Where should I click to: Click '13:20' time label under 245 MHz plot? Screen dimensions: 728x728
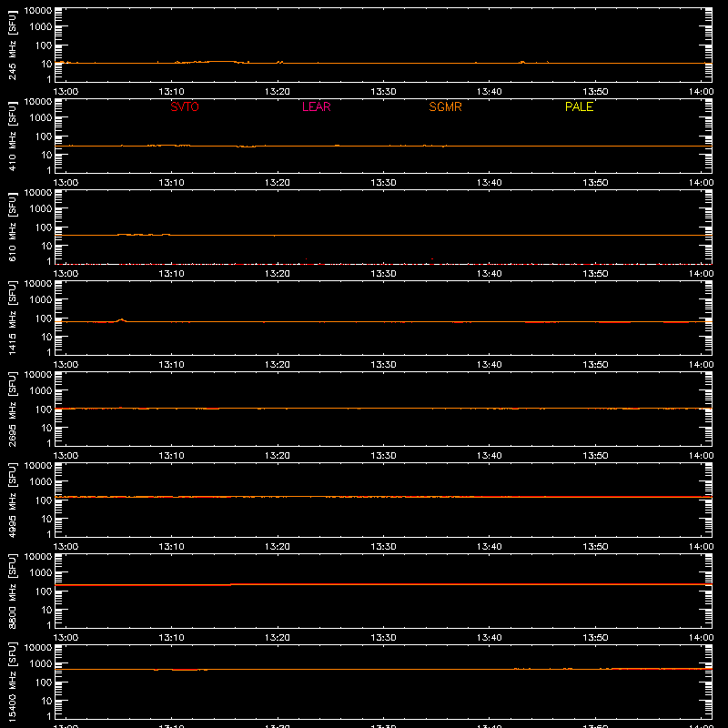tap(278, 92)
